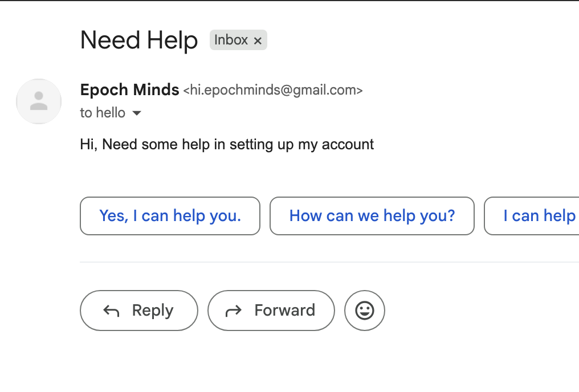Select the 'I can help' suggested reply
This screenshot has width=579, height=392.
tap(539, 216)
